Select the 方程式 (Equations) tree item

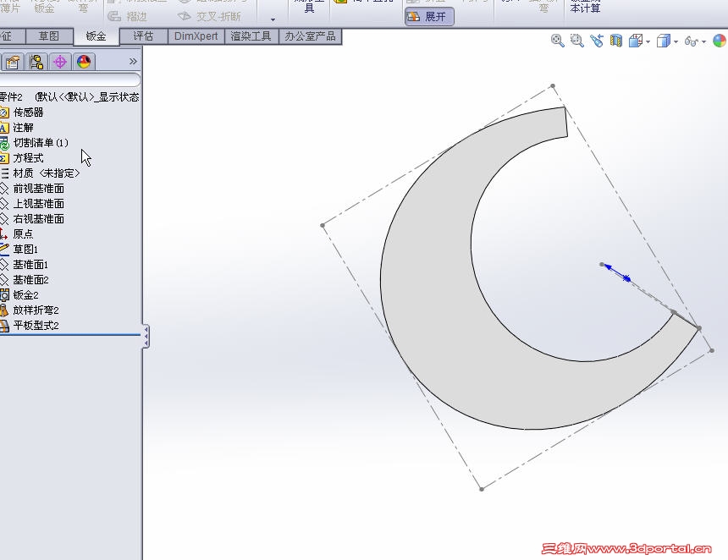coord(28,158)
